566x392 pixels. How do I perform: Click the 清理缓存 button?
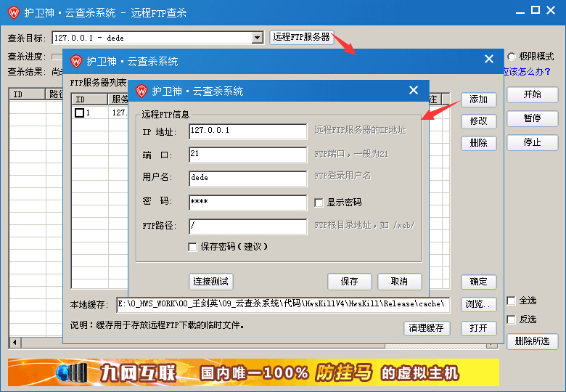point(427,328)
